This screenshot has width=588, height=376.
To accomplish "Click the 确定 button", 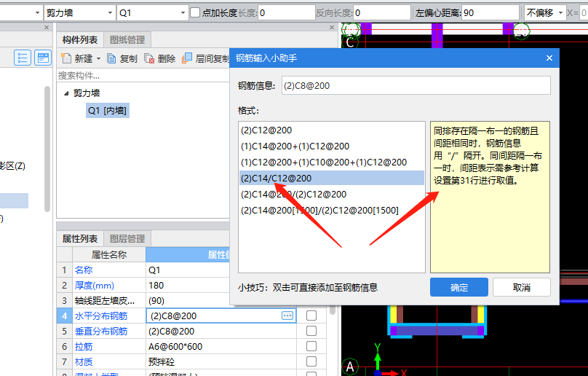I will pyautogui.click(x=459, y=287).
